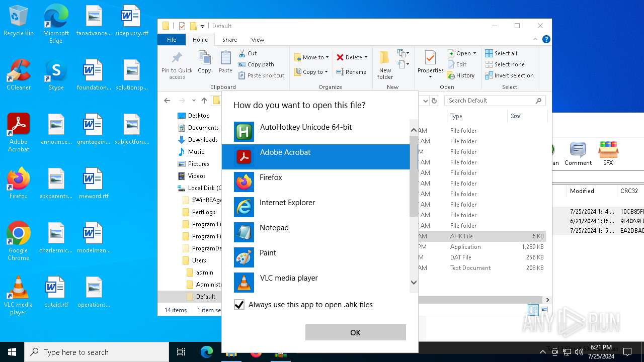This screenshot has height=362, width=644.
Task: Select PerfLogs folder in tree
Action: 199,212
